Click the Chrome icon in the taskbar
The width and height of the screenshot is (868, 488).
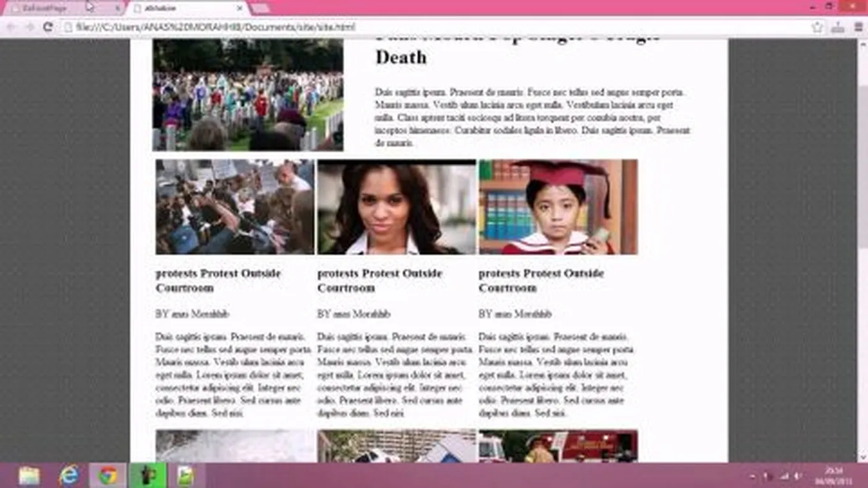[x=108, y=476]
